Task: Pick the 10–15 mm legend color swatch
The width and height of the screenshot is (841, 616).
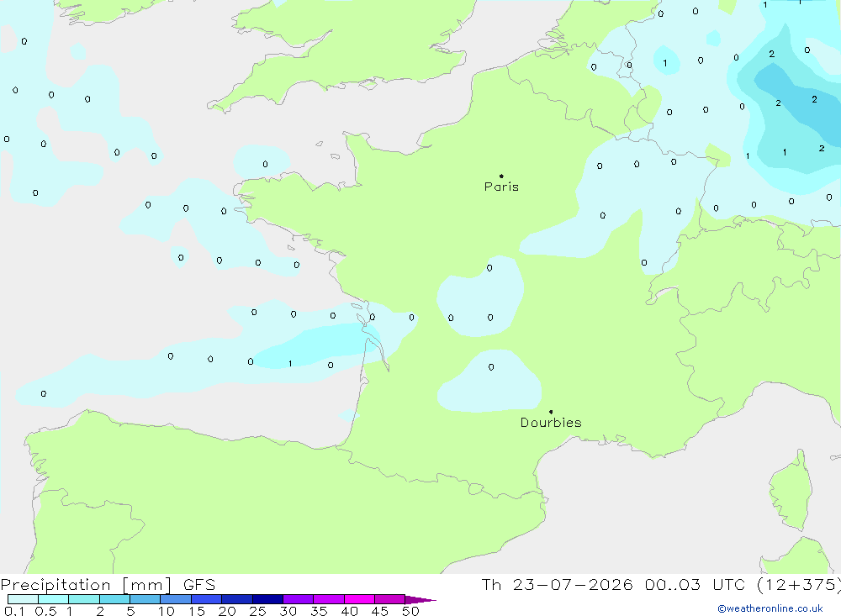Action: click(176, 599)
